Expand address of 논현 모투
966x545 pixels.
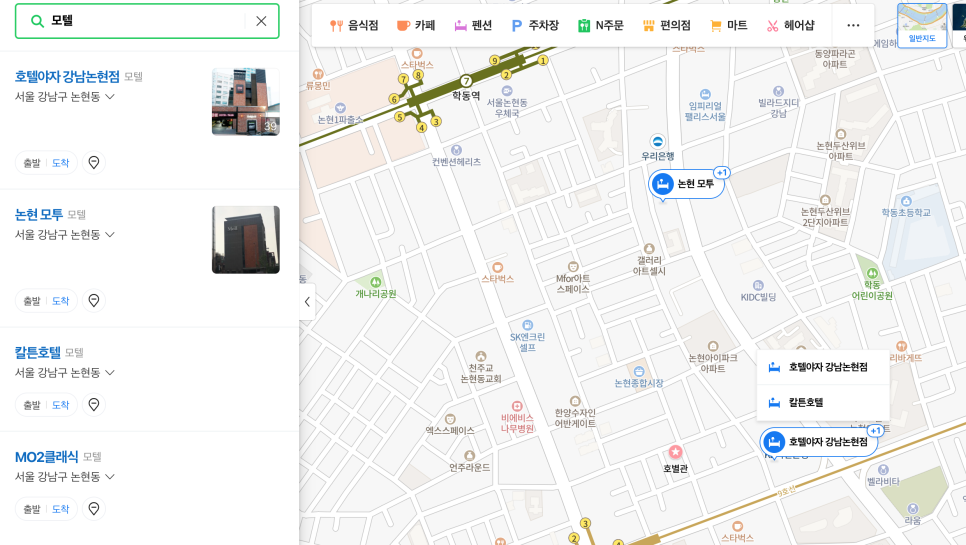click(x=110, y=235)
